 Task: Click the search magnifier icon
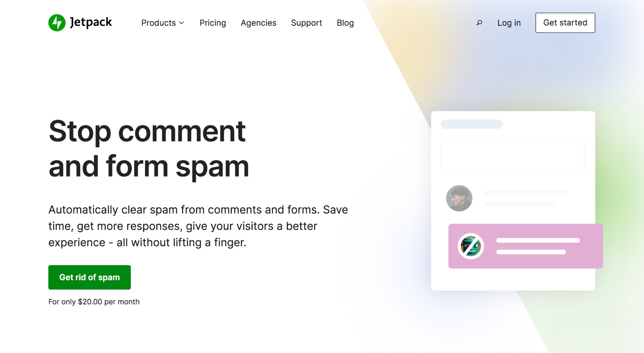point(479,22)
